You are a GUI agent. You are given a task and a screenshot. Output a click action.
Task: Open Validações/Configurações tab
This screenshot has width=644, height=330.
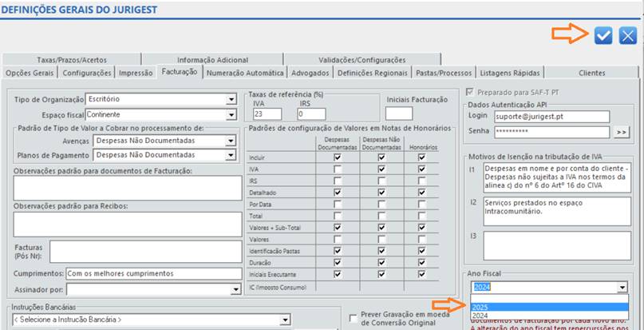point(362,60)
